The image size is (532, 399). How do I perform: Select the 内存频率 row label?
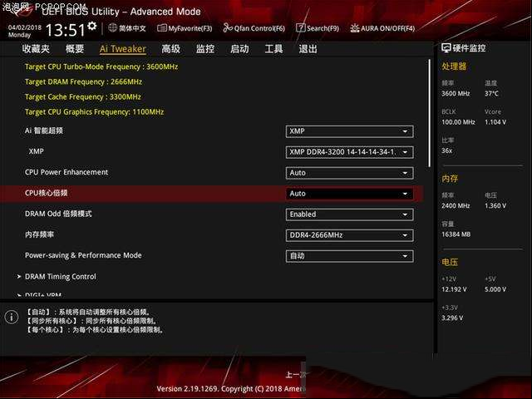pyautogui.click(x=39, y=234)
